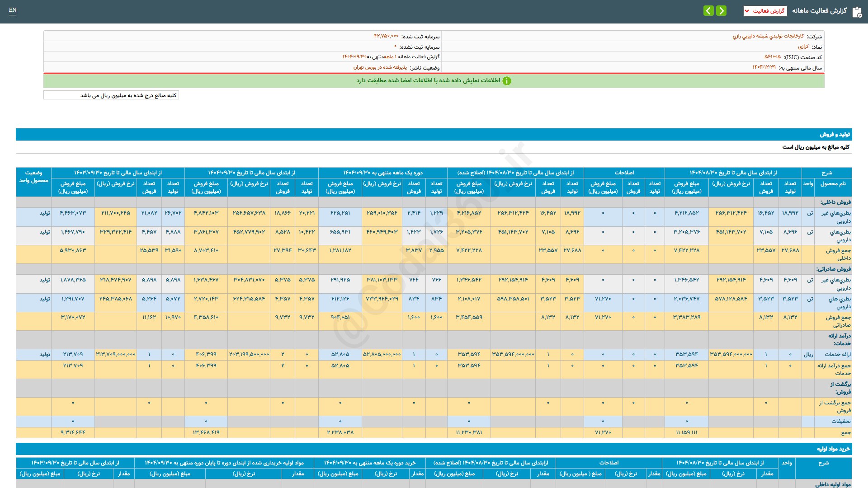Switch language with the EN link
Viewport: 868px width, 488px height.
tap(13, 10)
